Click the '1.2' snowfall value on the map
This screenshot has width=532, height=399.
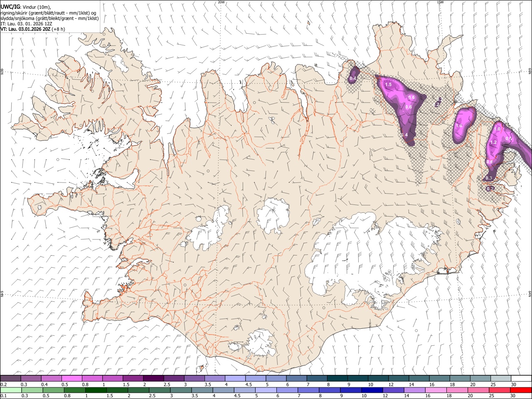pyautogui.click(x=494, y=142)
